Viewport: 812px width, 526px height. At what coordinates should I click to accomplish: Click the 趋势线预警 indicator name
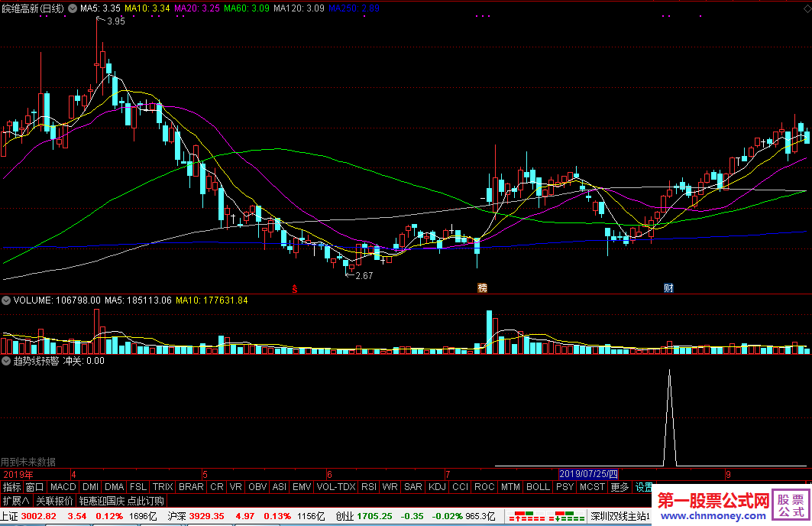click(x=36, y=361)
